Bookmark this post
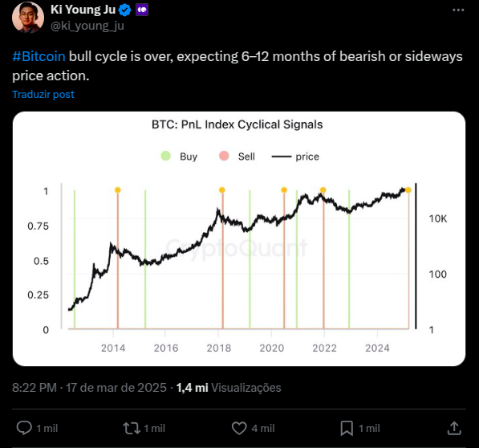 [x=347, y=428]
